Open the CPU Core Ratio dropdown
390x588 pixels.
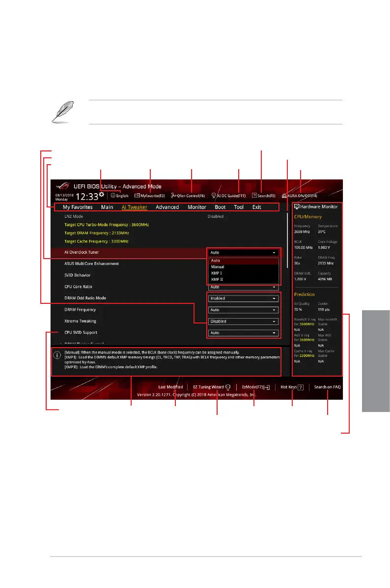coord(243,287)
